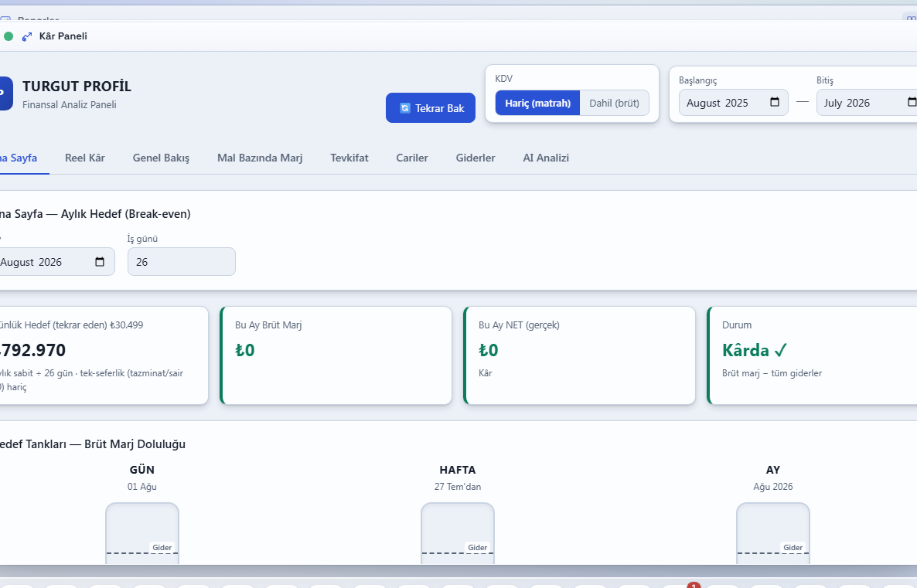
Task: Click the GÜN tank gauge
Action: coord(142,533)
